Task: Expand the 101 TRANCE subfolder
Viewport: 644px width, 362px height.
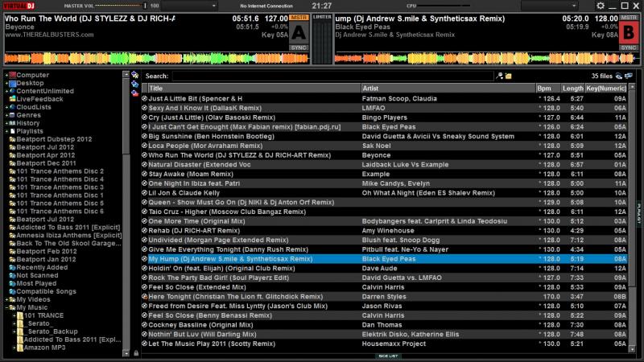Action: [14, 315]
